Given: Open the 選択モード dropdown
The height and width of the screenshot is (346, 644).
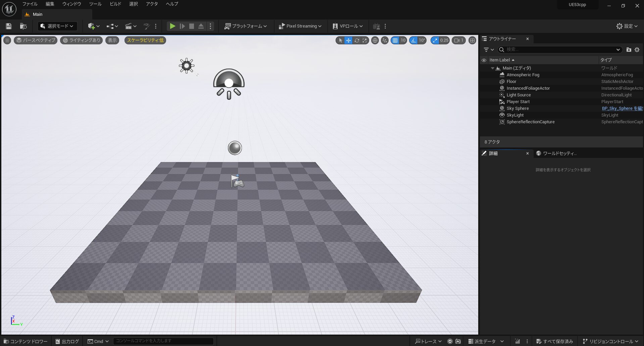Looking at the screenshot, I should tap(57, 26).
